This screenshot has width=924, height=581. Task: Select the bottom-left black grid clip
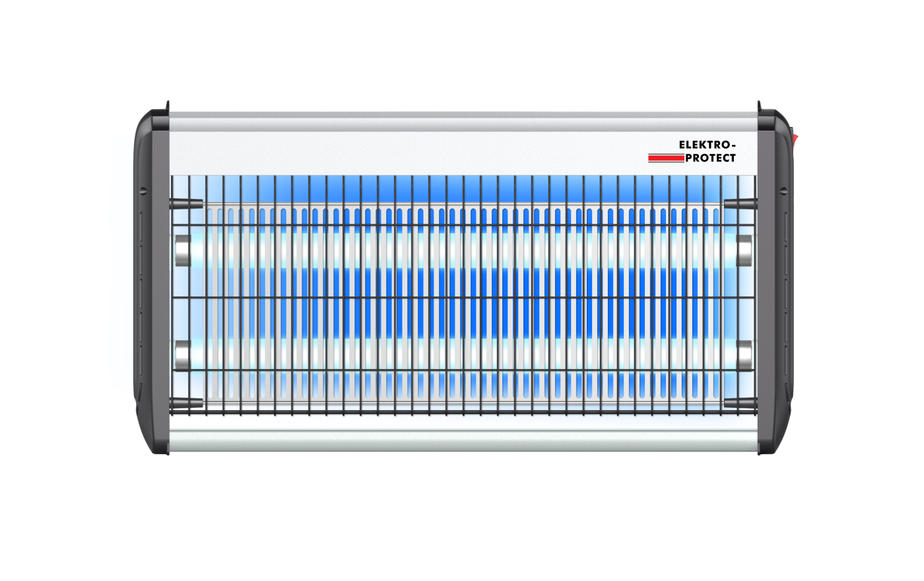coord(186,403)
